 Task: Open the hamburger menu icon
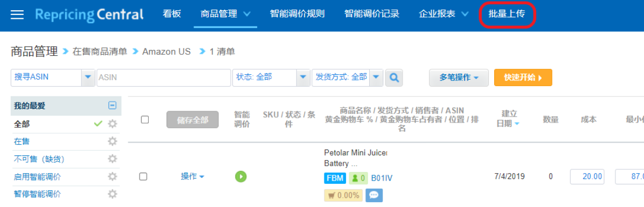click(x=17, y=15)
